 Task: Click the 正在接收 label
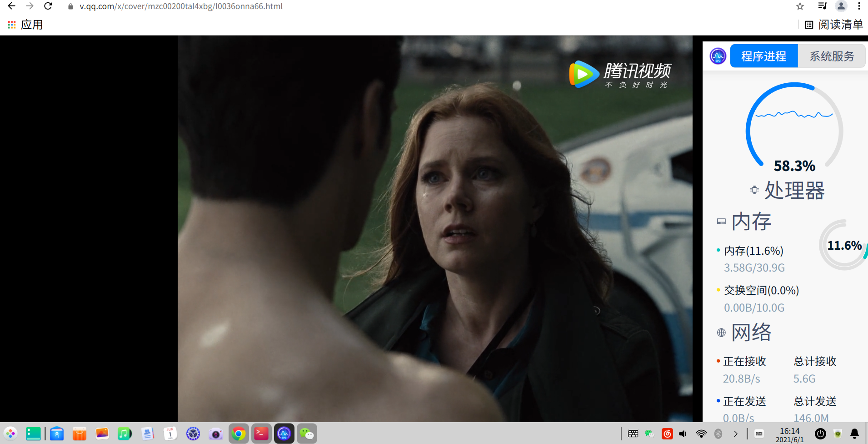pos(744,361)
